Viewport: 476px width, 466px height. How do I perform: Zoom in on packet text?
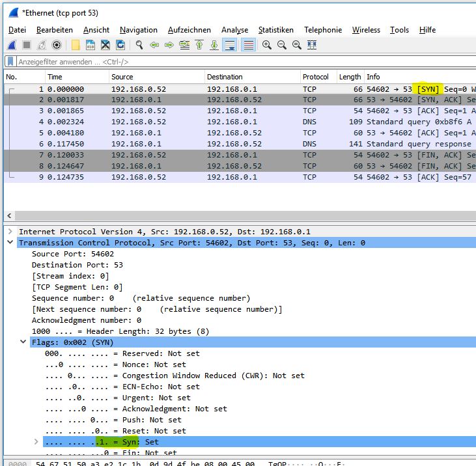tap(267, 45)
